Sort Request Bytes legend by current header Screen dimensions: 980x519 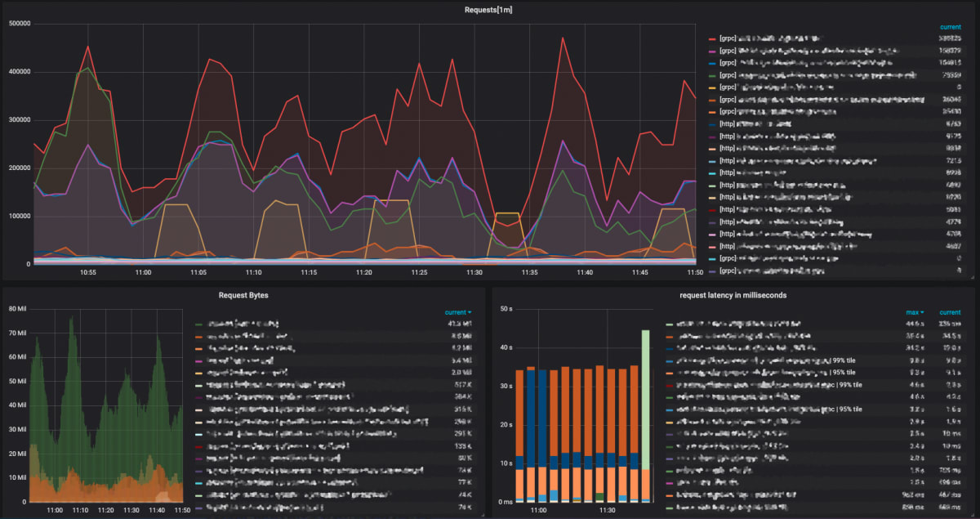click(x=457, y=312)
